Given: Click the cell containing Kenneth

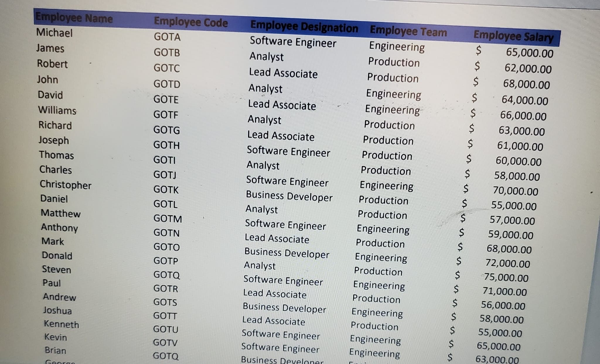Looking at the screenshot, I should coord(62,324).
